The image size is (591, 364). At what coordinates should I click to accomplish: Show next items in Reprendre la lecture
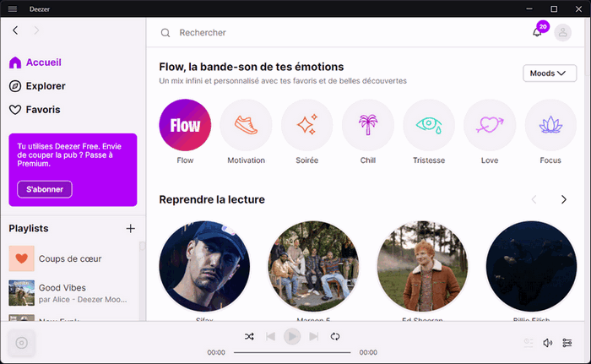coord(564,199)
